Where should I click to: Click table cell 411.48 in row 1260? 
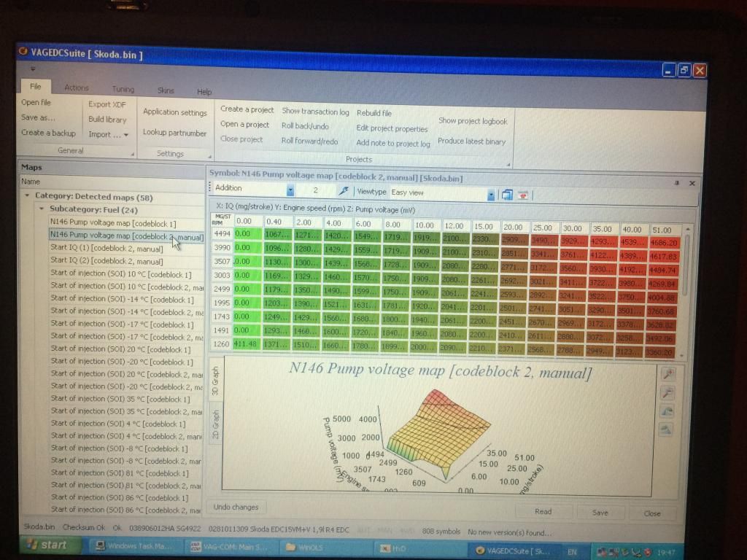(x=246, y=344)
